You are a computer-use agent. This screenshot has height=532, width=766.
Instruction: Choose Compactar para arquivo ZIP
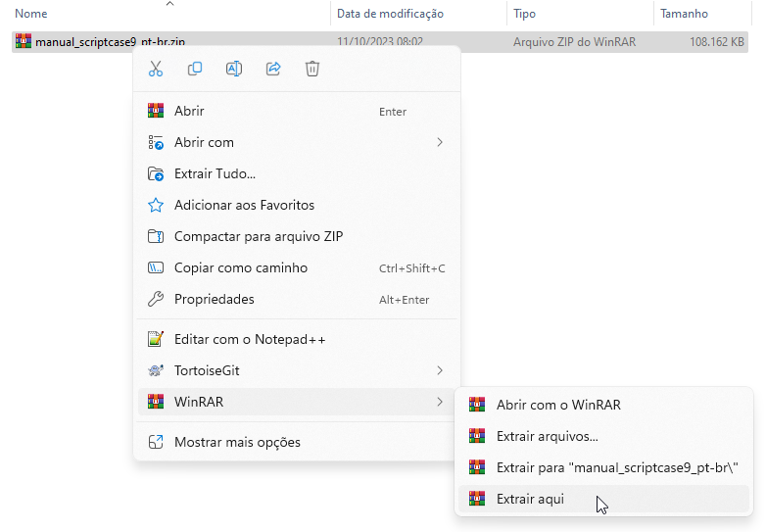pos(297,236)
